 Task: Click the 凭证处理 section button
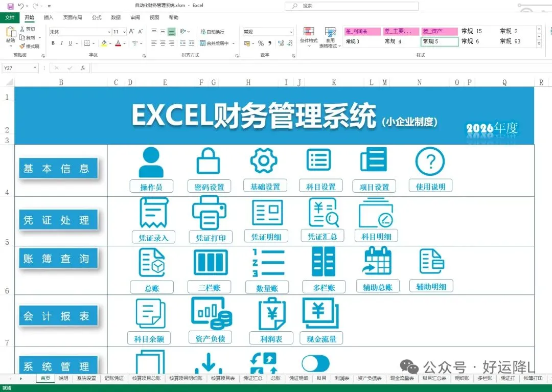coord(58,220)
